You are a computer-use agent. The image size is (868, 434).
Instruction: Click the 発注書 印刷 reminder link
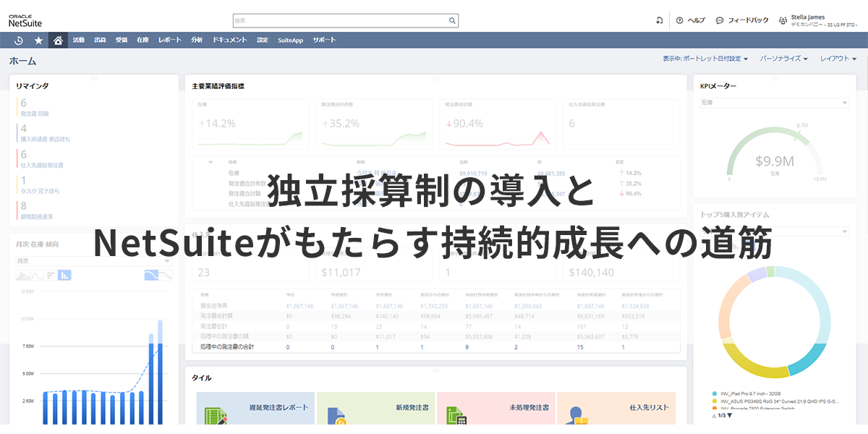(35, 114)
